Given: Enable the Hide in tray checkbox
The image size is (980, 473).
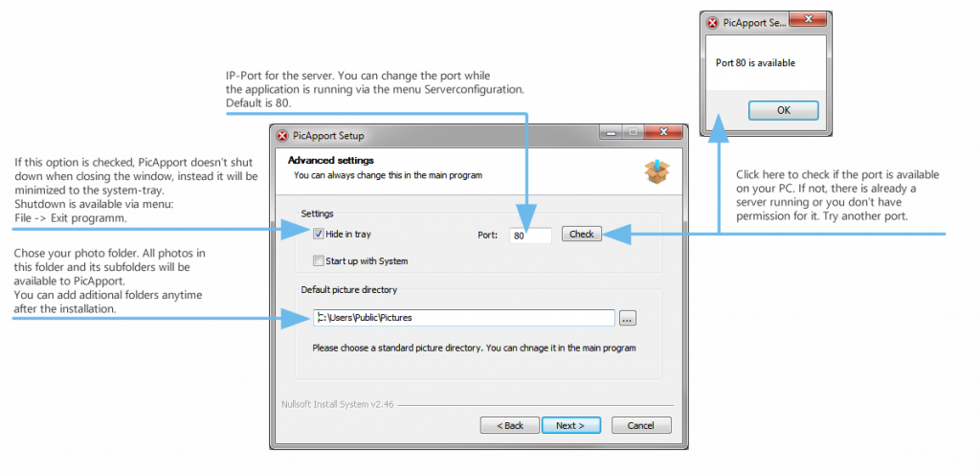Looking at the screenshot, I should (x=319, y=234).
